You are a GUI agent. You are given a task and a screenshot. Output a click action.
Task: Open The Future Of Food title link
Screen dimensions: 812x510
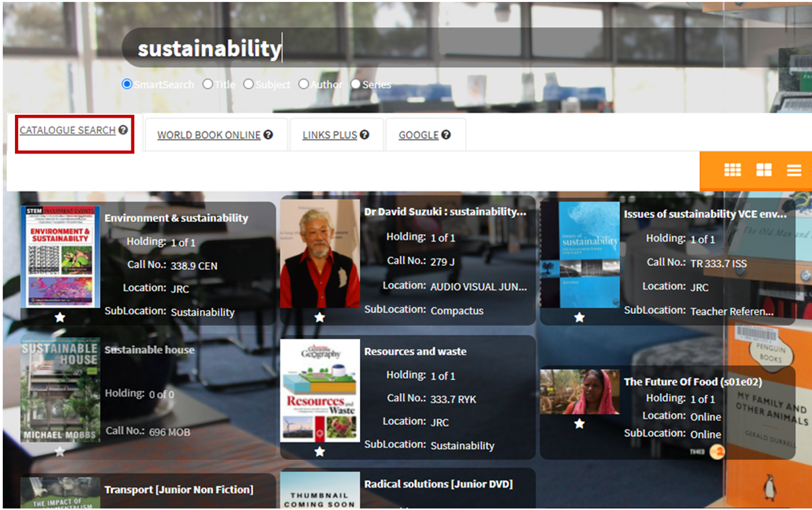point(692,381)
